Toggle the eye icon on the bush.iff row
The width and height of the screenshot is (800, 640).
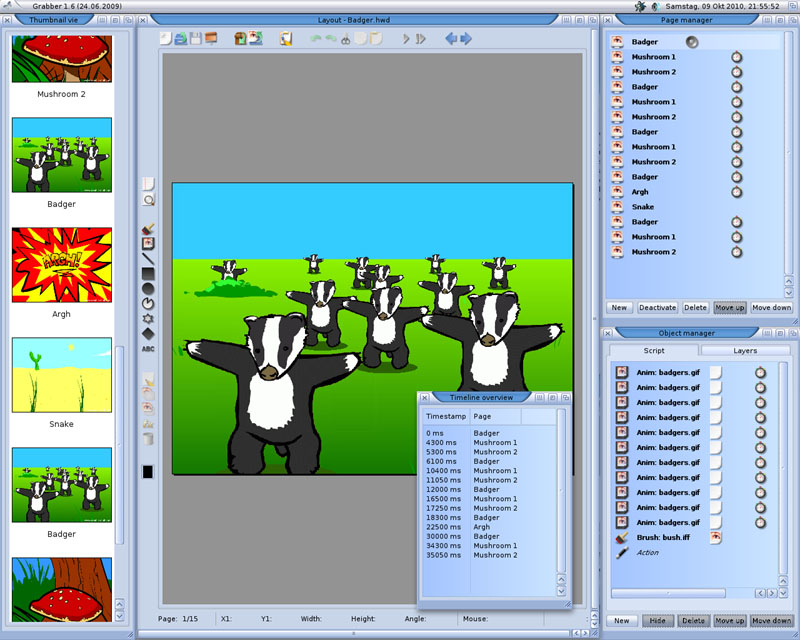click(x=715, y=537)
